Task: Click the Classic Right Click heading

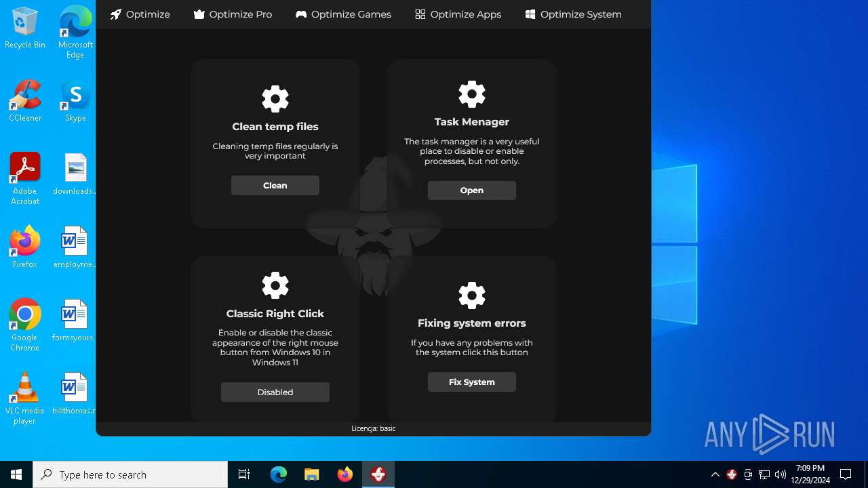Action: (275, 314)
